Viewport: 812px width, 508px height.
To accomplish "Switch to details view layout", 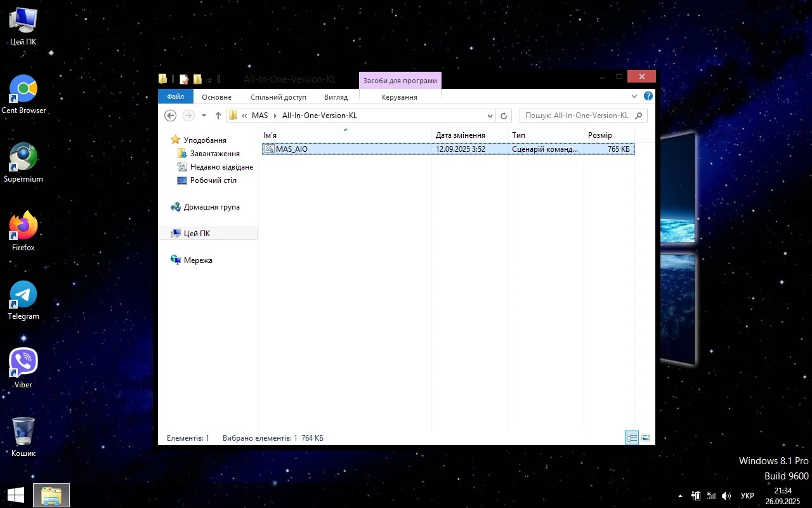I will [631, 438].
